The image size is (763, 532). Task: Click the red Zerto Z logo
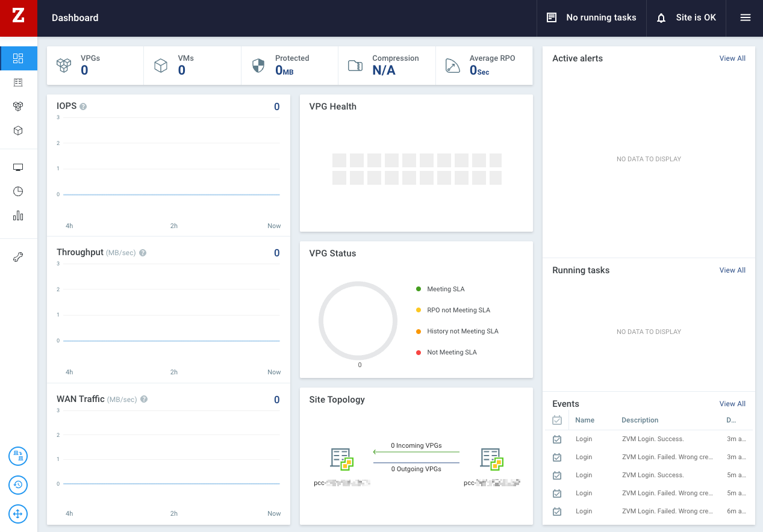(18, 17)
